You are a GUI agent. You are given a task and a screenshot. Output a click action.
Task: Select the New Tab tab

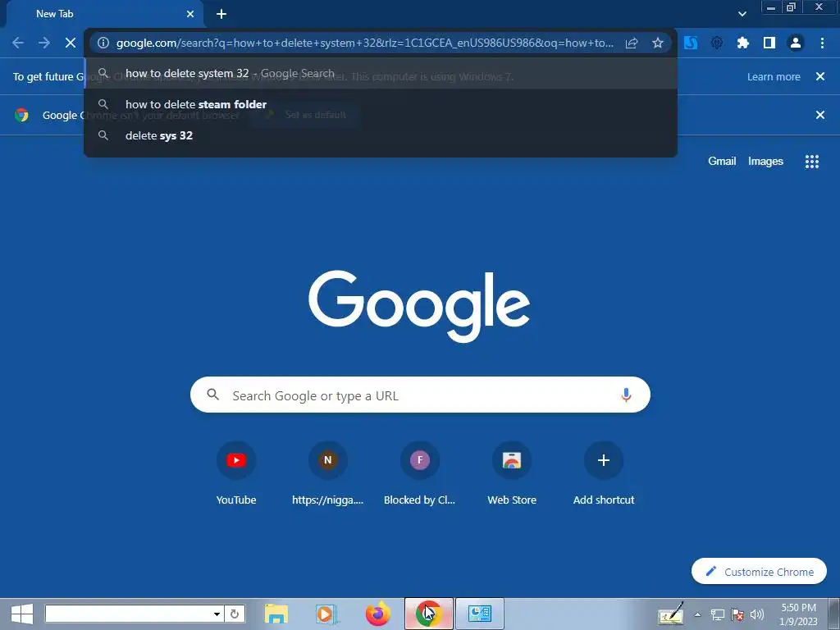[x=104, y=14]
